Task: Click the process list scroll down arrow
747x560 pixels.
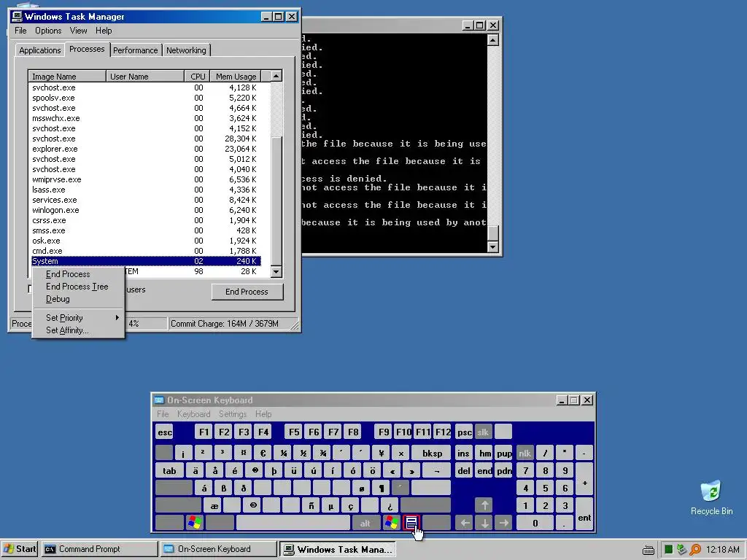Action: 276,272
